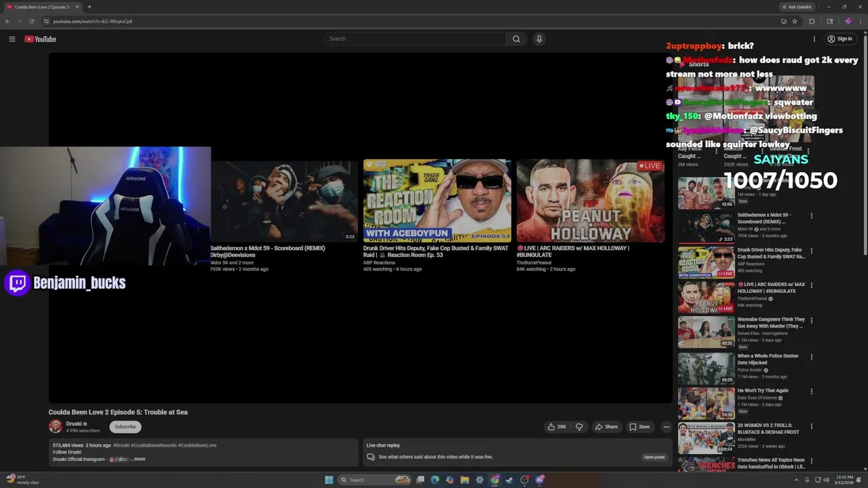This screenshot has height=488, width=868.
Task: Open options for Wannabe Gangsters sidebar video
Action: (811, 320)
